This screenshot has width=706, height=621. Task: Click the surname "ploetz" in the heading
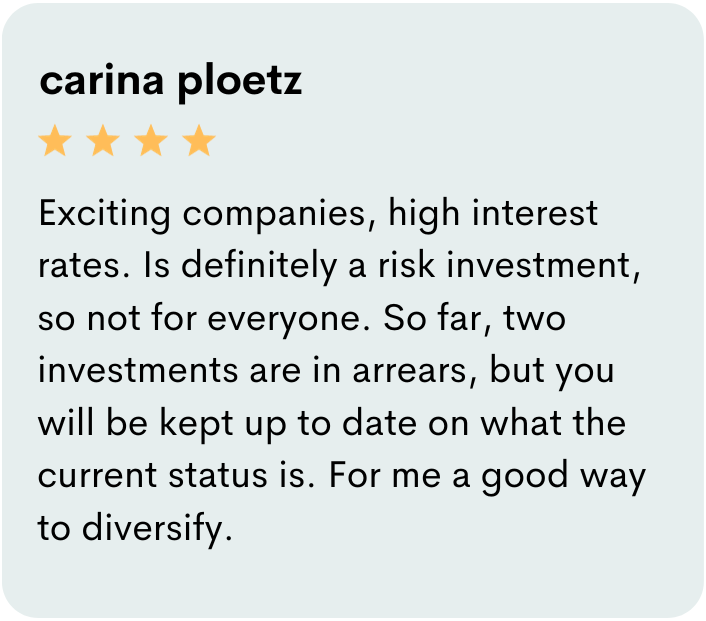(x=240, y=82)
